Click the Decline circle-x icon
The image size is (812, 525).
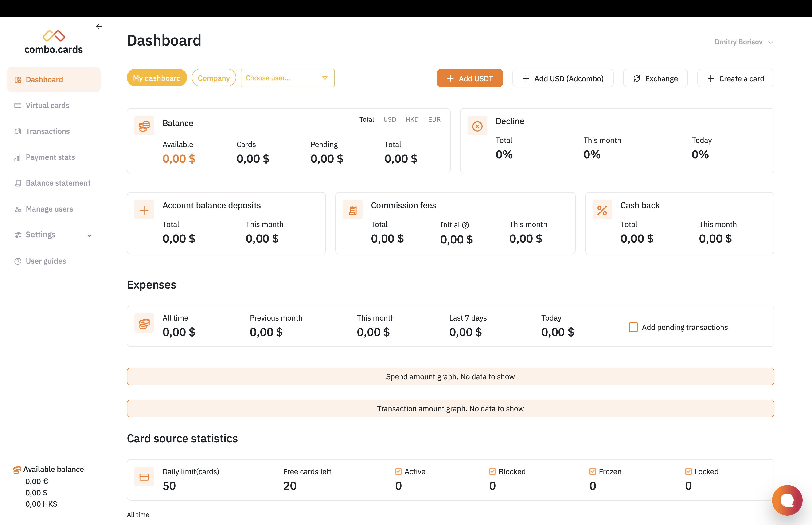(x=477, y=126)
